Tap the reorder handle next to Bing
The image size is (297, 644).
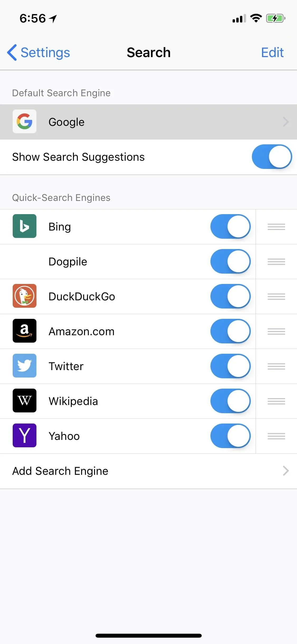[276, 227]
